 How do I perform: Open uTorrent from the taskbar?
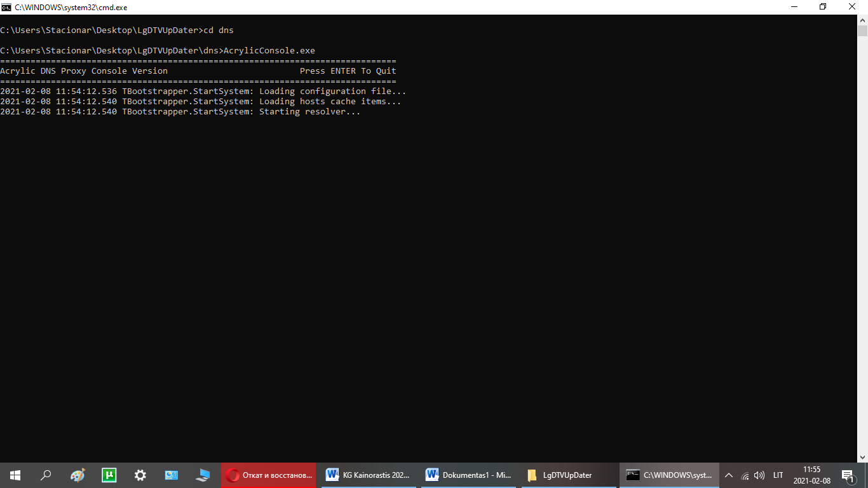pos(109,475)
